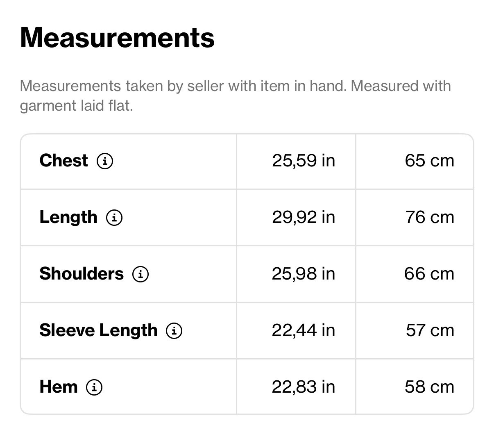
Task: Click the 25,98 in shoulders value
Action: (x=304, y=274)
